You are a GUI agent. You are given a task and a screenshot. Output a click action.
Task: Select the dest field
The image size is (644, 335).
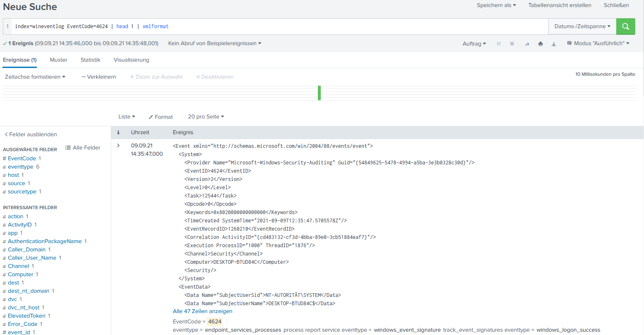pyautogui.click(x=14, y=283)
